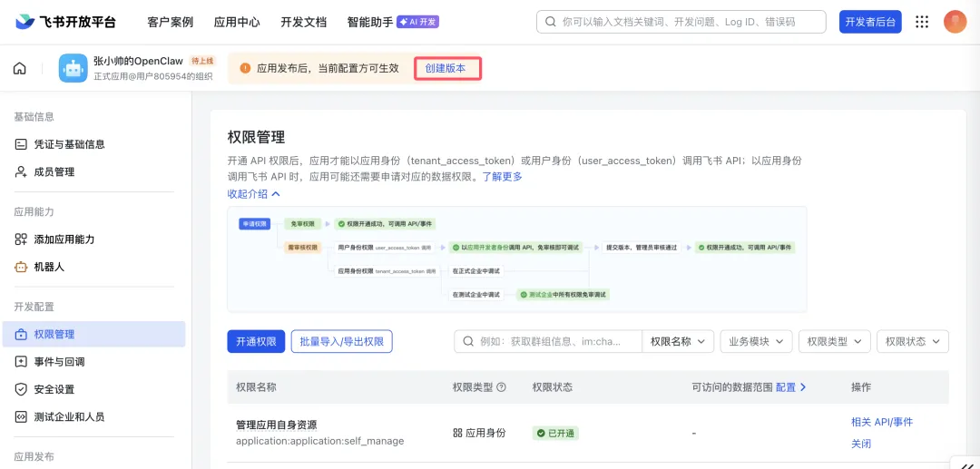Image resolution: width=980 pixels, height=469 pixels.
Task: Open 应用中心 in top navigation
Action: pos(237,22)
